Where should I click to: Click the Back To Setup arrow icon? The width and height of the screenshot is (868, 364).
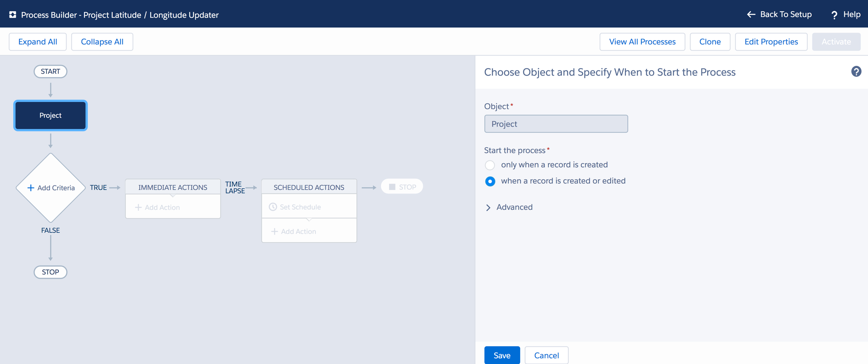751,15
